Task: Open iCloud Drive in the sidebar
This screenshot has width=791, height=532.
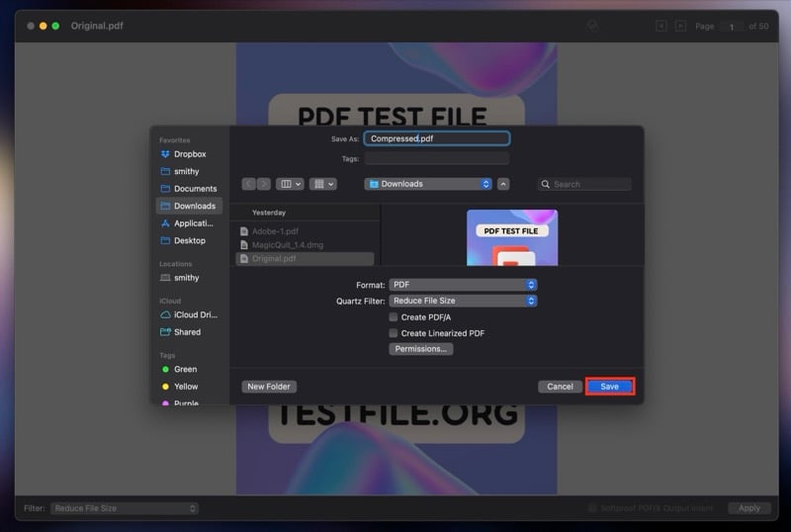Action: [189, 314]
